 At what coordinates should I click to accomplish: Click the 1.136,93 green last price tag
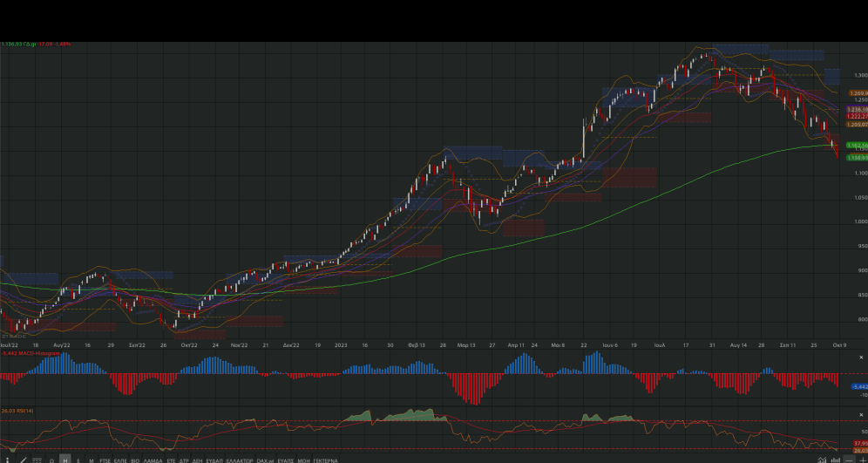[857, 158]
